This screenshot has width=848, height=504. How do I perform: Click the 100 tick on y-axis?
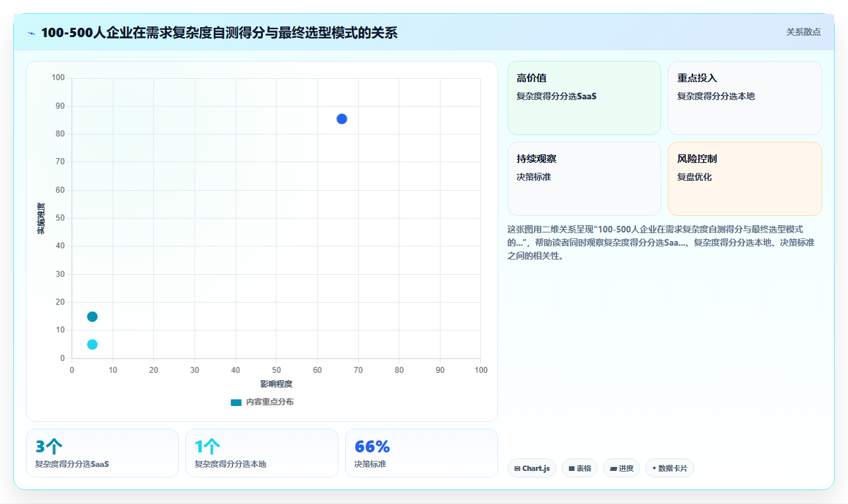(58, 78)
